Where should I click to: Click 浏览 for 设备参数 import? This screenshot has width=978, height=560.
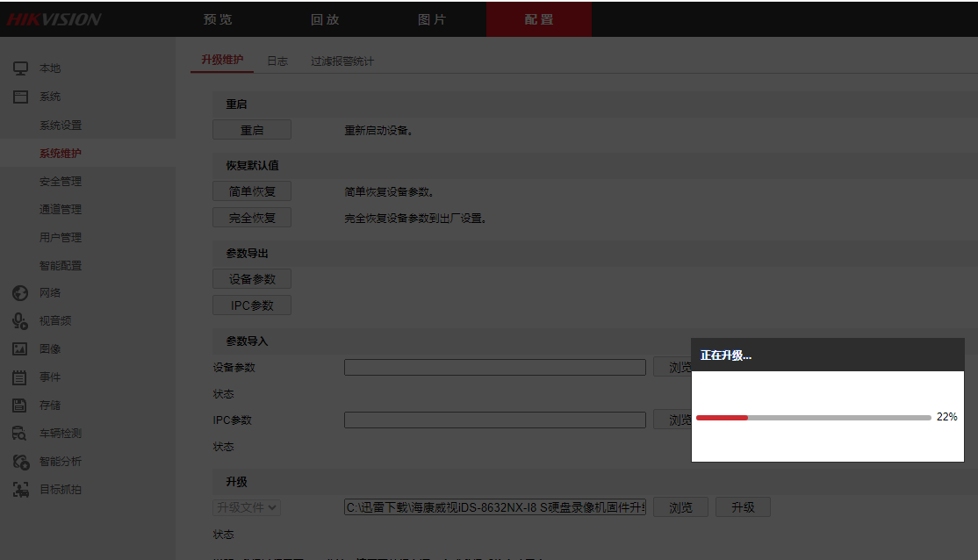[x=673, y=367]
